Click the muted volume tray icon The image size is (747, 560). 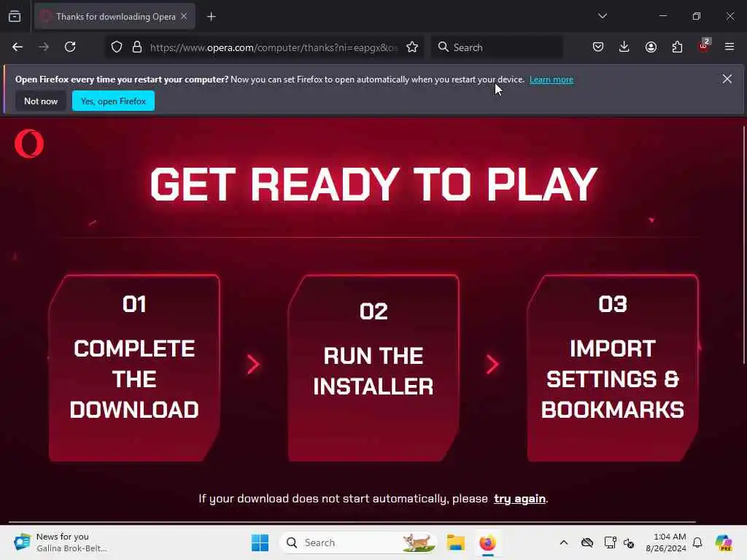(629, 542)
